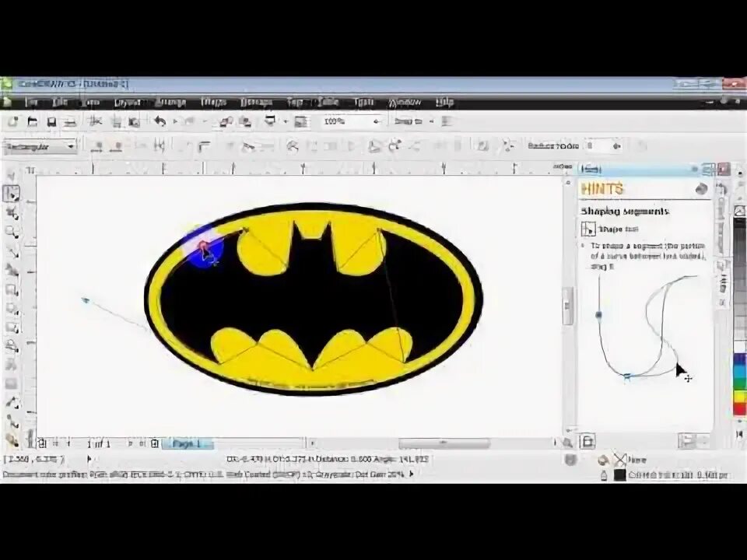Select the Shape tool in toolbox
Viewport: 747px width, 560px height.
[x=12, y=194]
